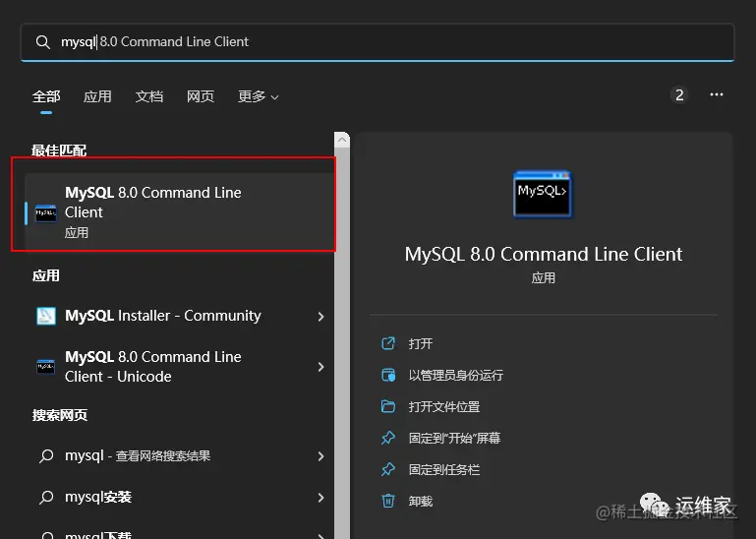Click 打开 to launch the app
Screen dimensions: 756x539
[421, 343]
